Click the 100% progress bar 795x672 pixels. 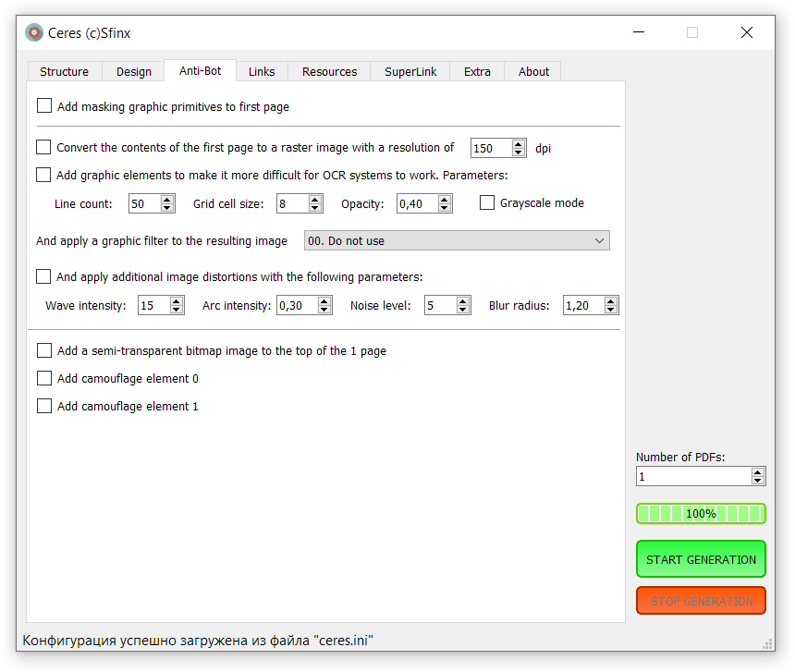click(x=700, y=514)
